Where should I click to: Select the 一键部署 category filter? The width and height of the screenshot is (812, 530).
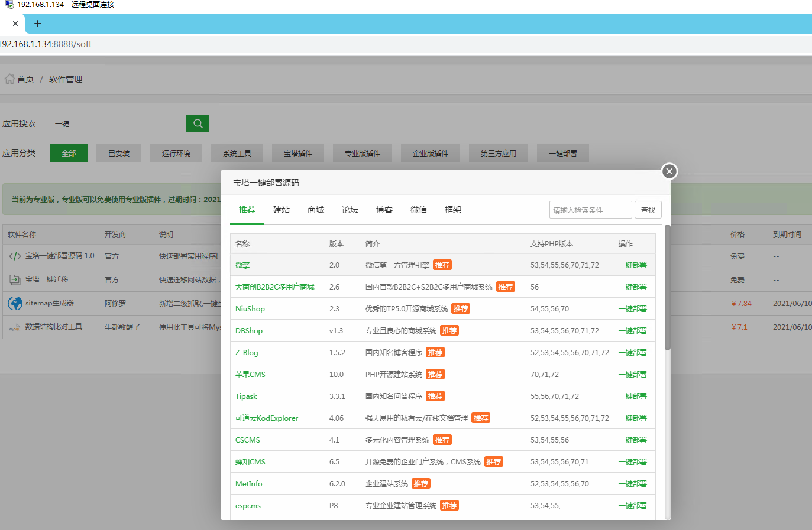(563, 153)
